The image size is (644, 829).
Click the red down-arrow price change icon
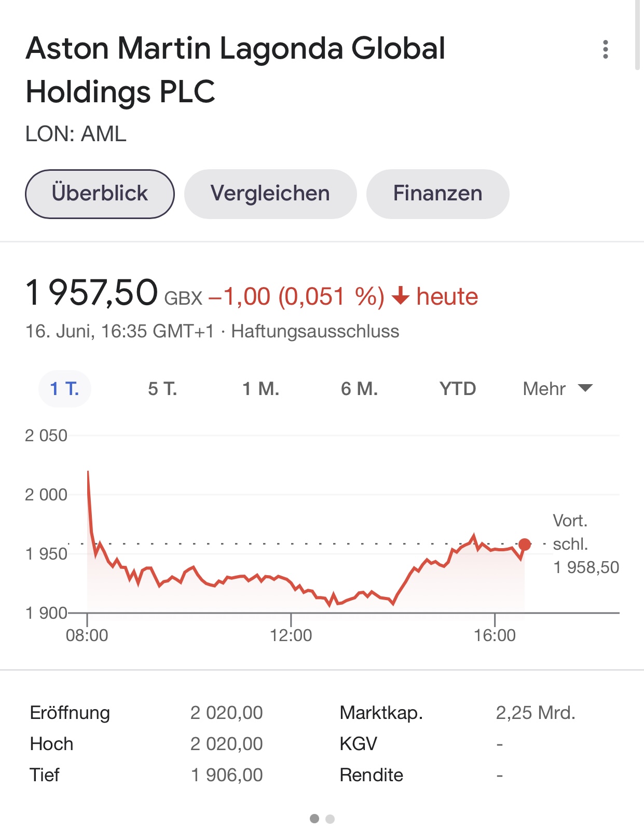(400, 296)
